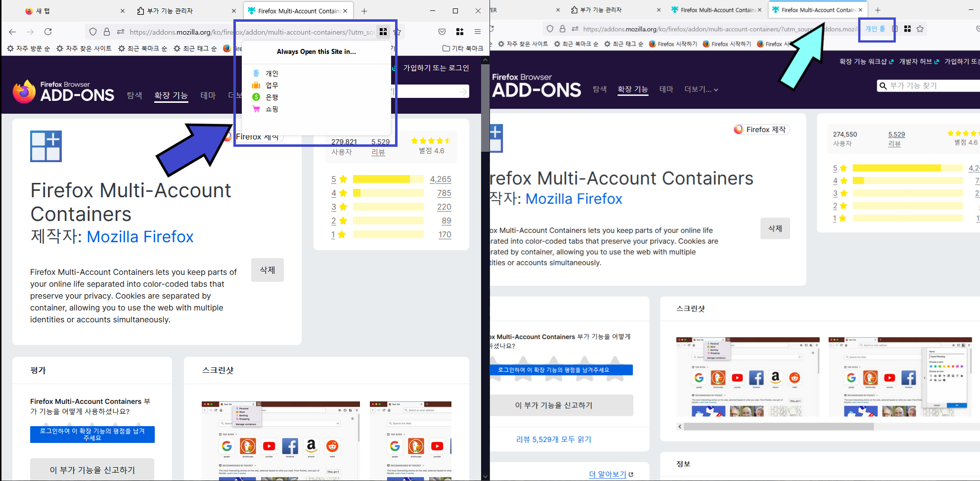This screenshot has width=980, height=481.
Task: Open 자주 방문 순 bookmark folder in left window
Action: (29, 48)
